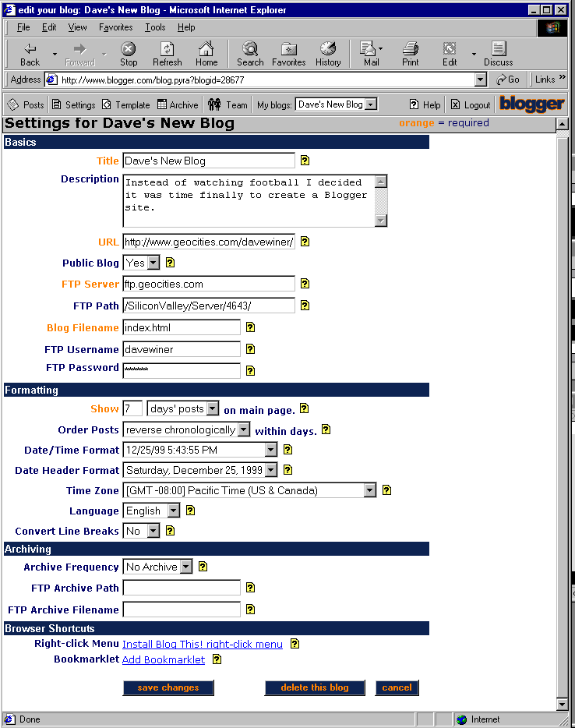Viewport: 575px width, 728px height.
Task: Open Blogger Posts section
Action: tap(26, 104)
